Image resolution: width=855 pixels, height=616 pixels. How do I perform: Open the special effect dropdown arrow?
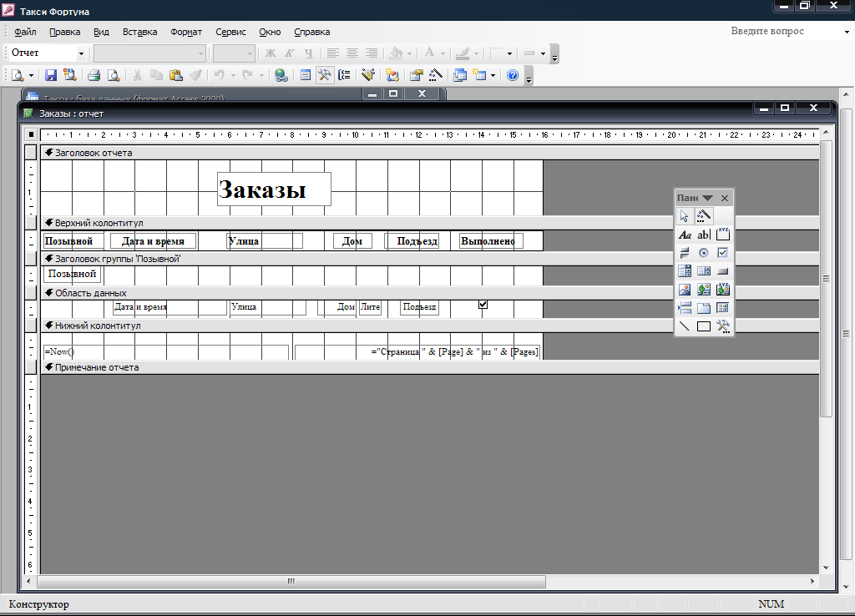point(543,53)
